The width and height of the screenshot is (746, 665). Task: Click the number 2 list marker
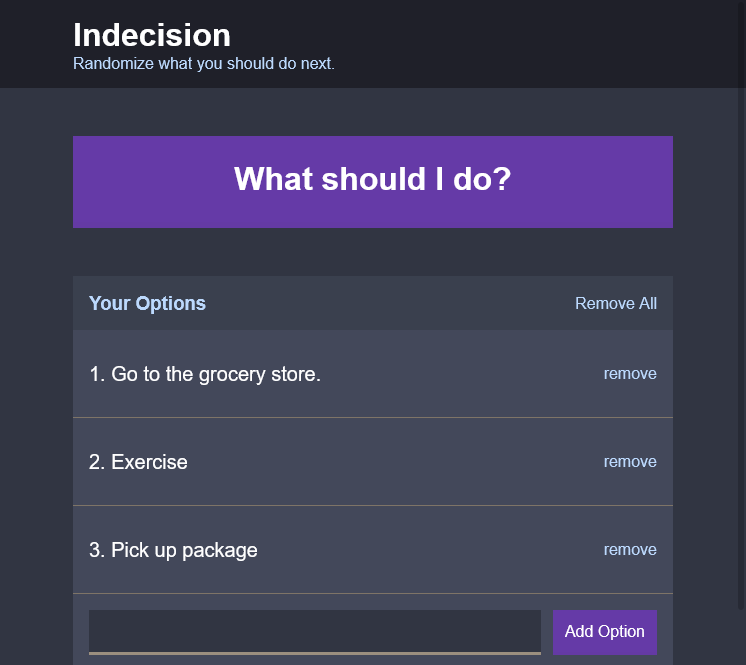(97, 462)
